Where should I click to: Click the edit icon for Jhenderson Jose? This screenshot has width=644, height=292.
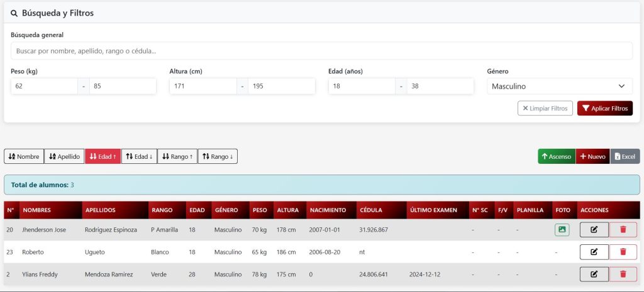(x=594, y=230)
